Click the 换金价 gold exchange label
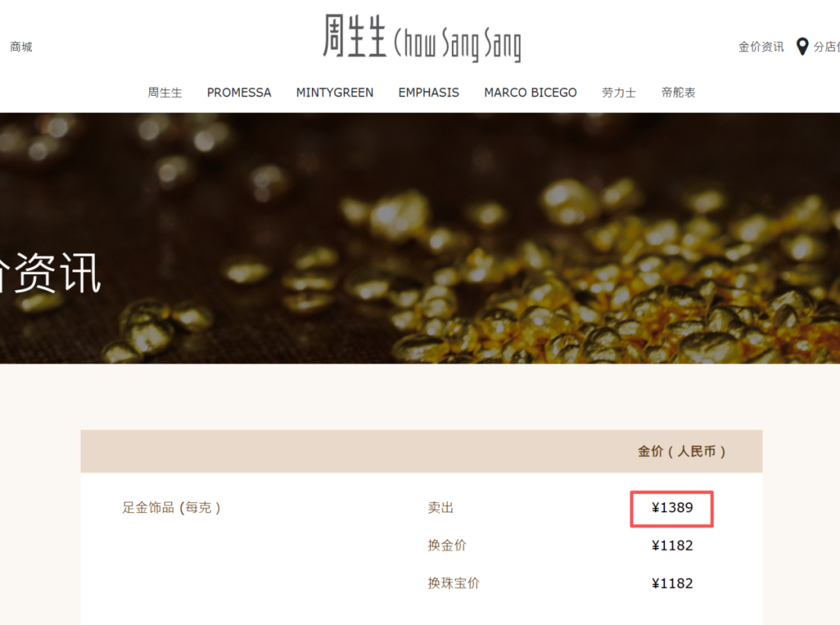This screenshot has height=625, width=840. pos(446,546)
